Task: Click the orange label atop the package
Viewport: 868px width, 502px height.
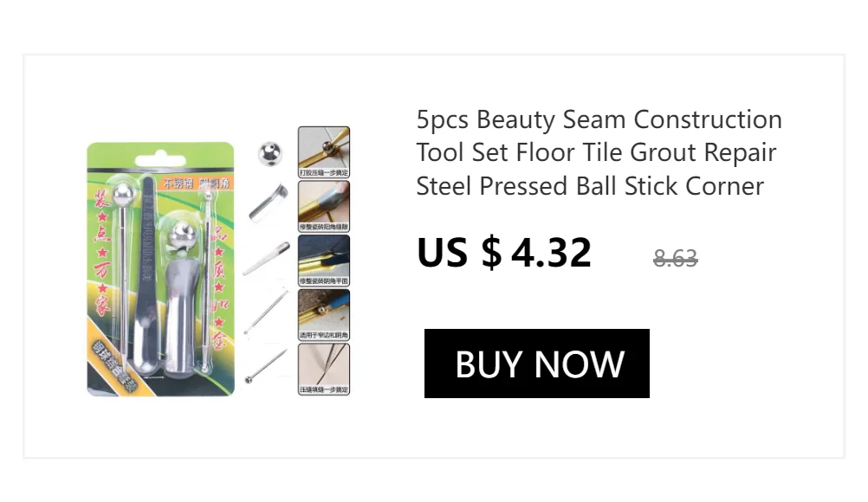Action: point(196,183)
